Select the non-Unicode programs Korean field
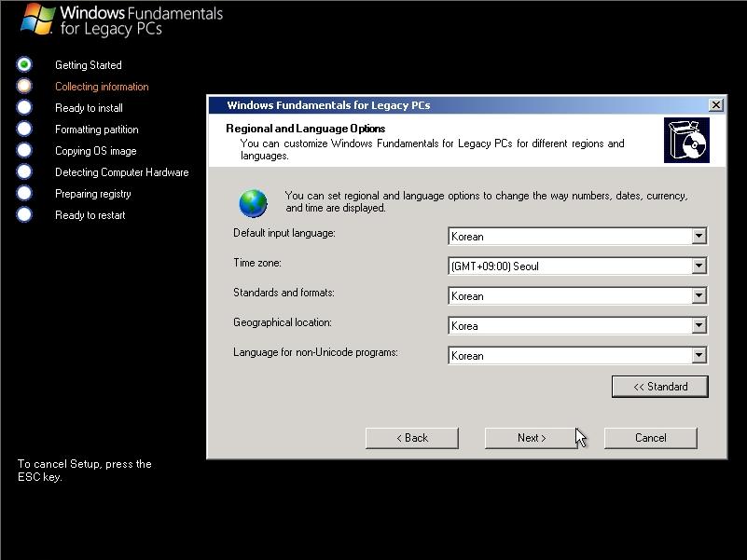This screenshot has height=560, width=747. pos(577,355)
